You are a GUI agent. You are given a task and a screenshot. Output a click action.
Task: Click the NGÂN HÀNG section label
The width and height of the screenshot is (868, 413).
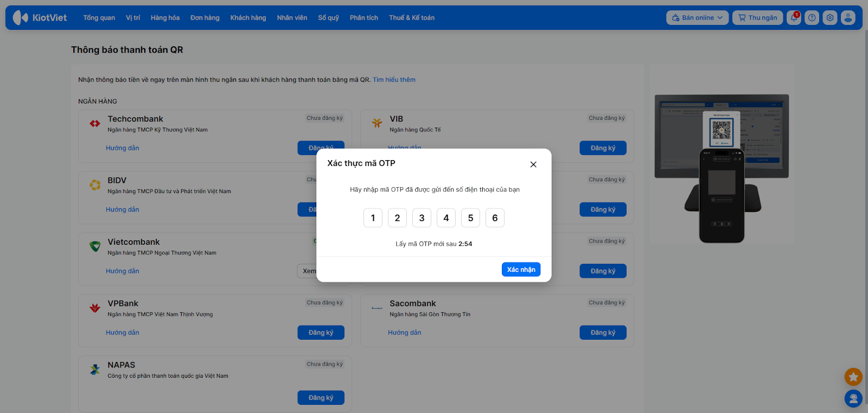coord(98,101)
